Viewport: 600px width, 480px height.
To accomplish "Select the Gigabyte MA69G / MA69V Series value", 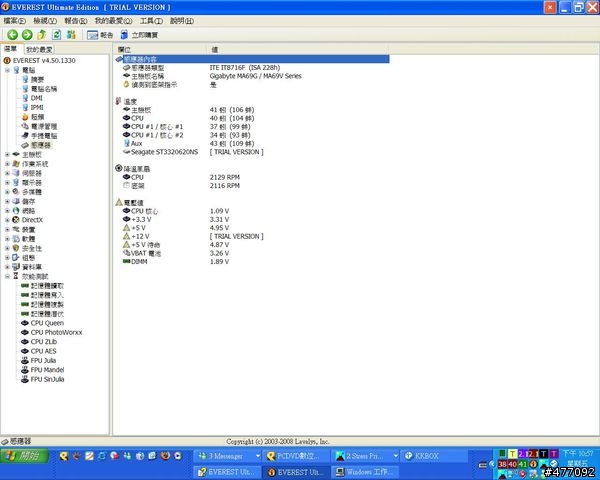I will click(x=256, y=76).
